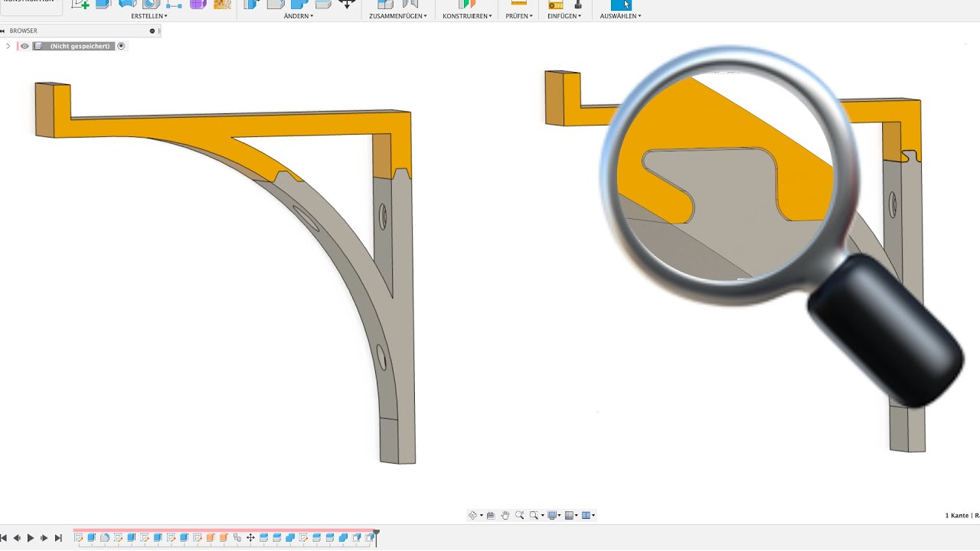This screenshot has height=551, width=980.
Task: Click the BROWSER panel title
Action: pos(23,31)
